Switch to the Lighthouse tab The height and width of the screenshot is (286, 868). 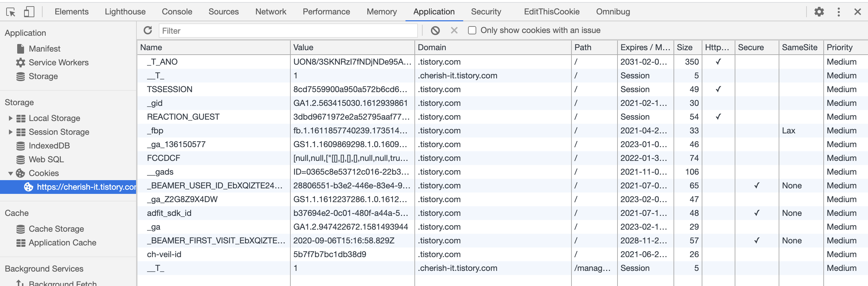pos(125,12)
